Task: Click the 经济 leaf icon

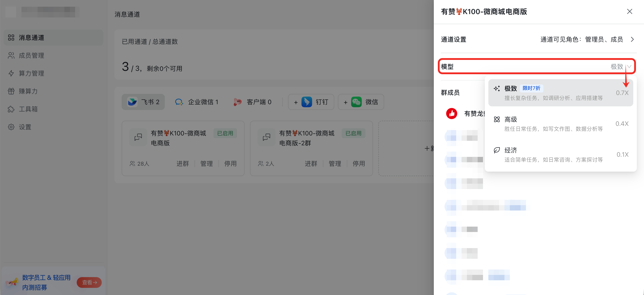Action: click(496, 150)
